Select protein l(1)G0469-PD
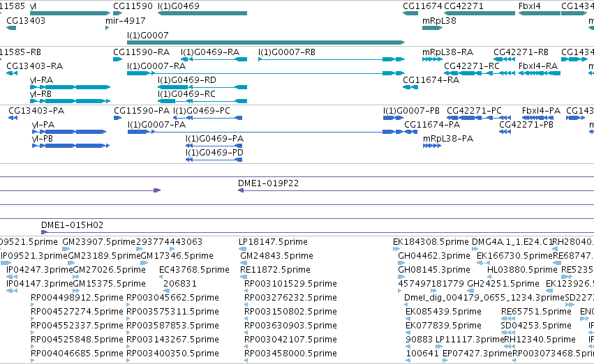 [214, 153]
